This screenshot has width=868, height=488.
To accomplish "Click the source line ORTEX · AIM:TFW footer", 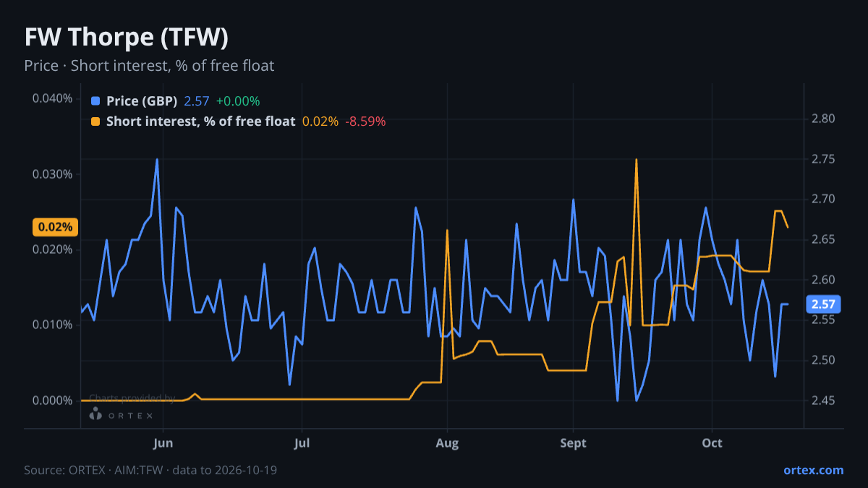I will 150,470.
